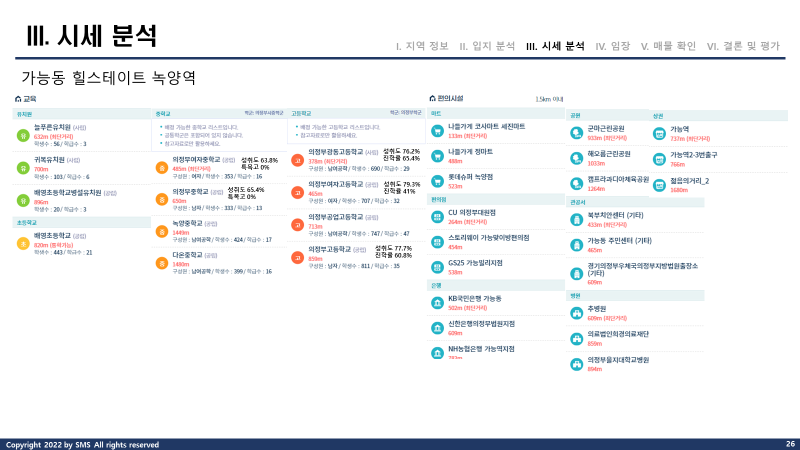Click the shop icon beside 가능역2-3번출구
The image size is (800, 450).
pyautogui.click(x=659, y=159)
